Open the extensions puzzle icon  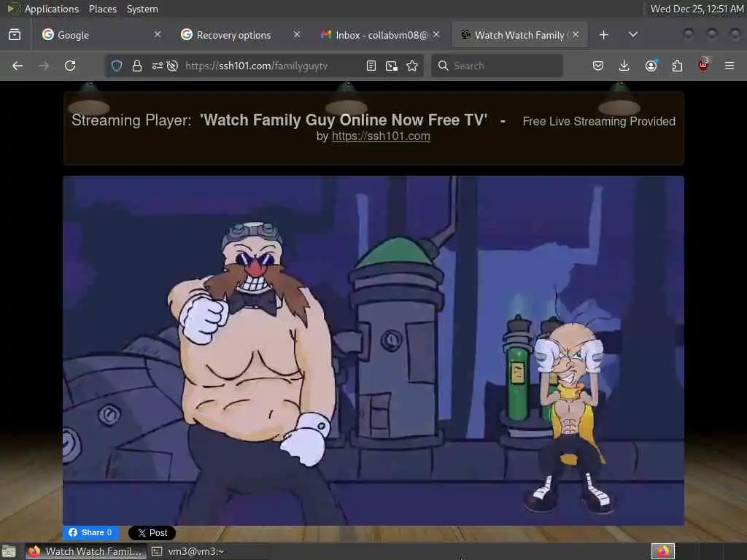coord(677,66)
